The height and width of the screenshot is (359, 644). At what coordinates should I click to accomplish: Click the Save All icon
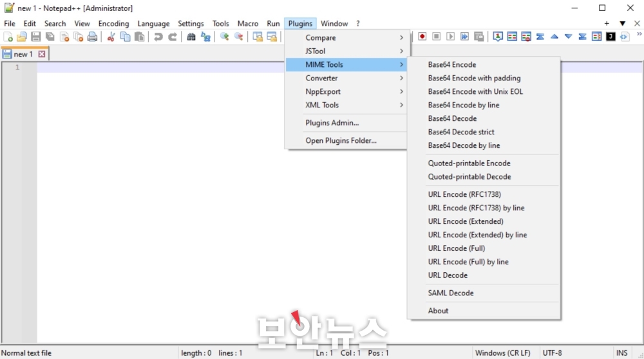50,37
